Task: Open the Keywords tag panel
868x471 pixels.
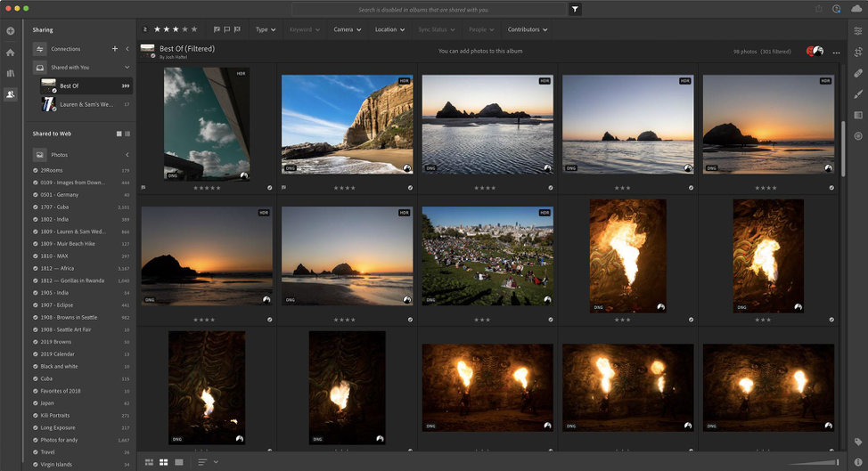Action: pos(857,442)
